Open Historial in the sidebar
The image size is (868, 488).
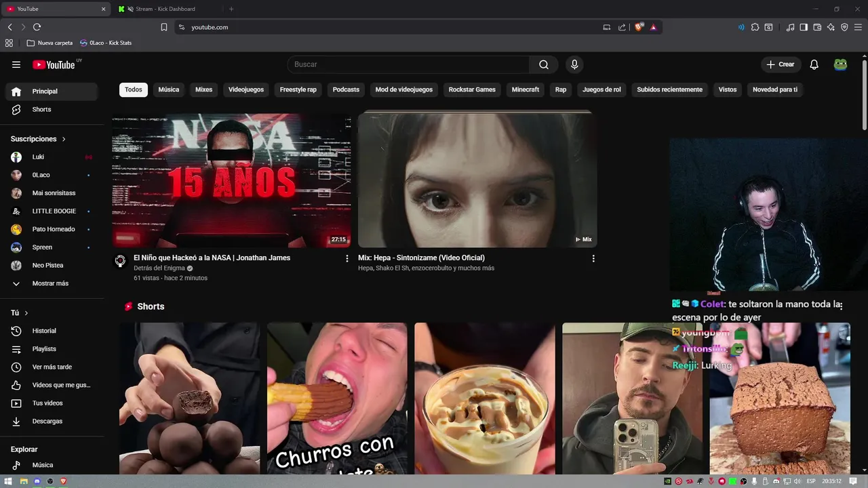(52, 331)
